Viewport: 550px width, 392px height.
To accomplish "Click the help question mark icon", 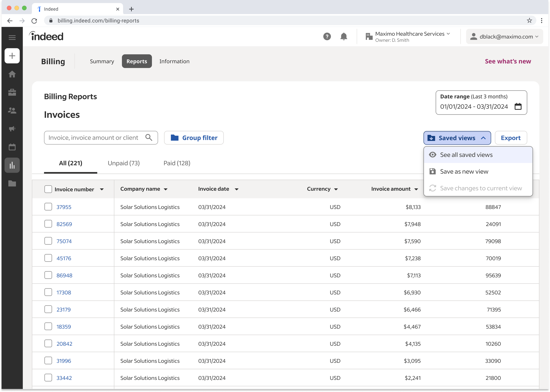I will click(x=327, y=36).
